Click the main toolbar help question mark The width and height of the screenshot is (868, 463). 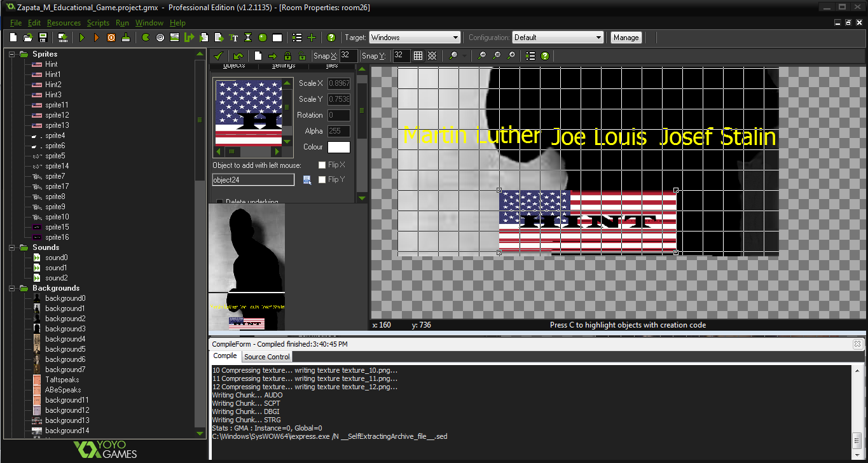point(331,38)
